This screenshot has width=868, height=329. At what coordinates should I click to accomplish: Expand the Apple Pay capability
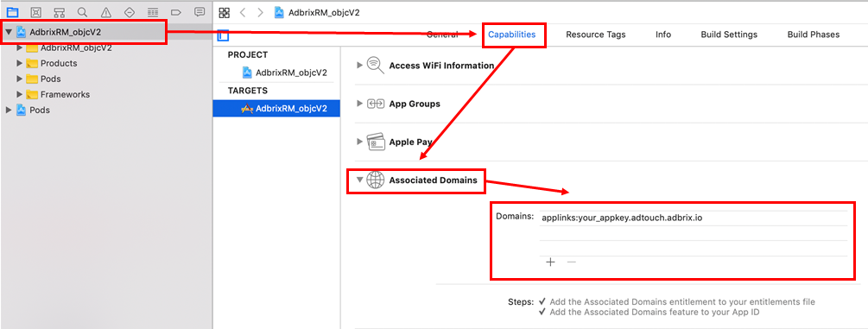coord(360,142)
